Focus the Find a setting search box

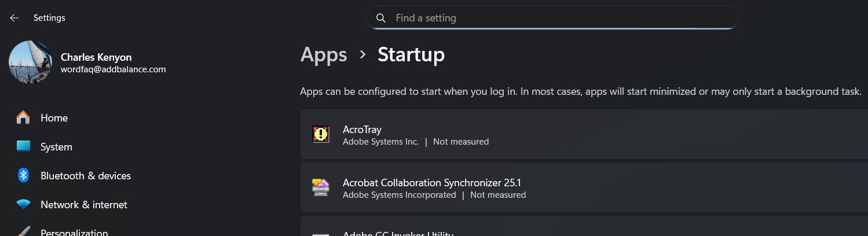coord(552,18)
